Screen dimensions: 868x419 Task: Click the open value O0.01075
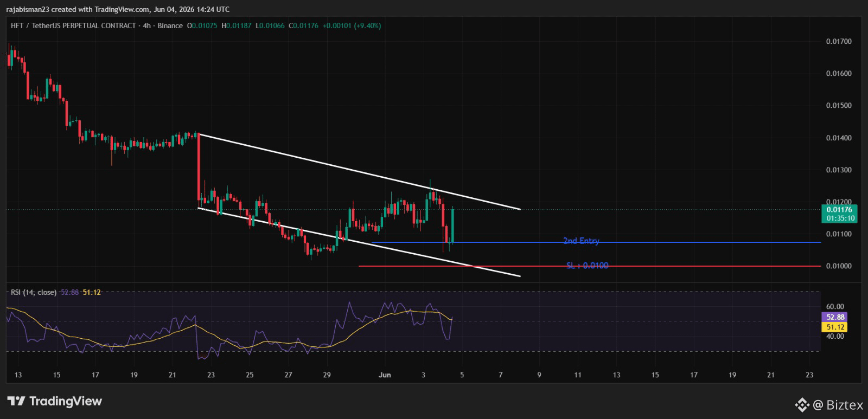(203, 25)
